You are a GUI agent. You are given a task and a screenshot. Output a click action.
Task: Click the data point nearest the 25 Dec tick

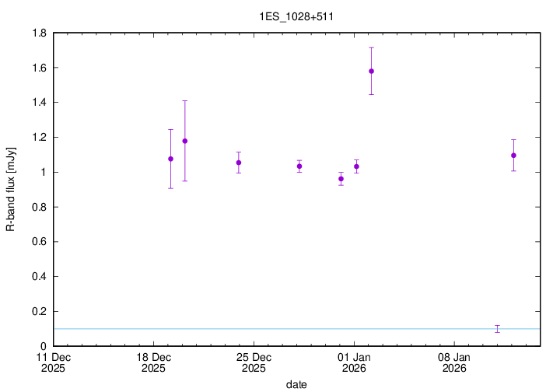(x=239, y=163)
